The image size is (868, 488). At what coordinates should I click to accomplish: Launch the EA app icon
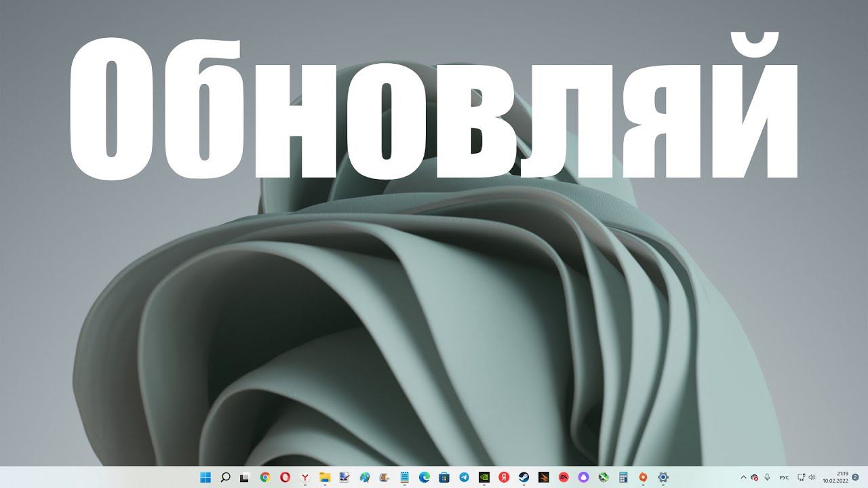pos(564,477)
